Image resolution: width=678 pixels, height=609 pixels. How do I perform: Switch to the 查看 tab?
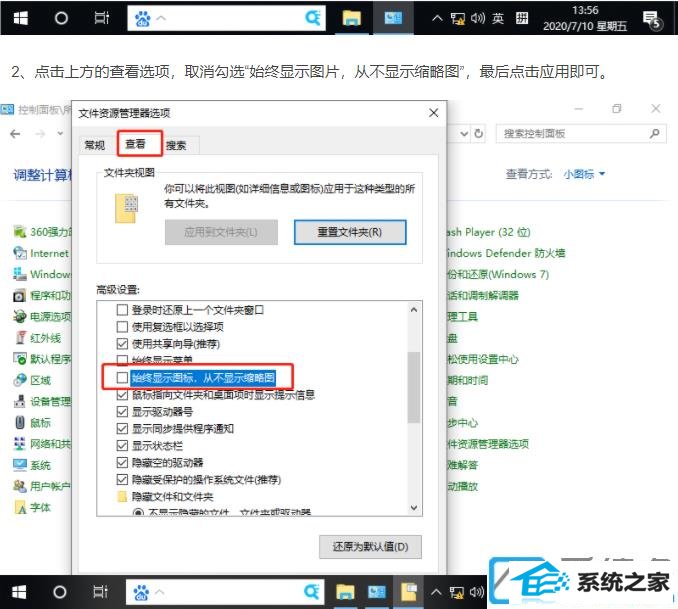(x=139, y=143)
